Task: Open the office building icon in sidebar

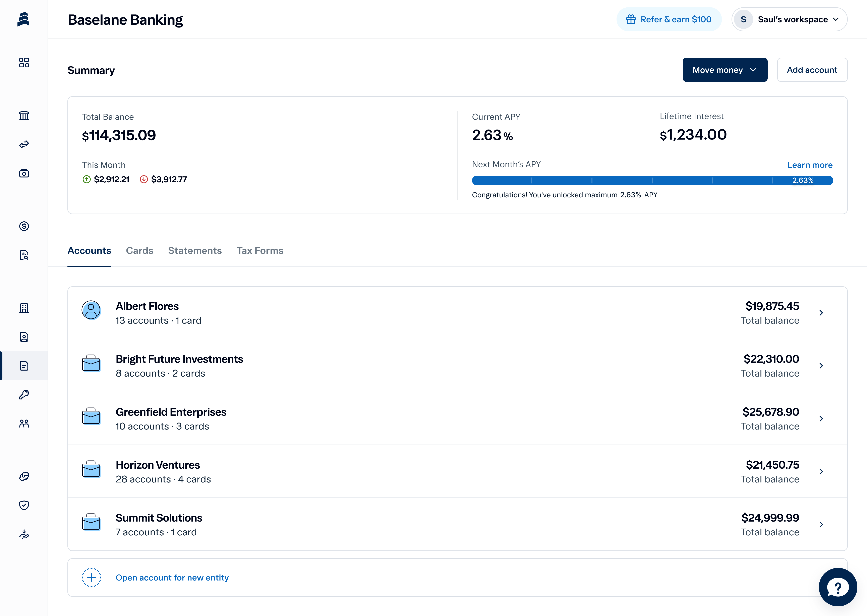Action: [x=24, y=308]
